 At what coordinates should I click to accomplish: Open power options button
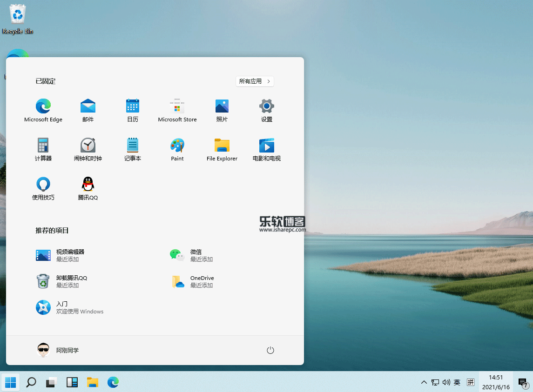[270, 350]
